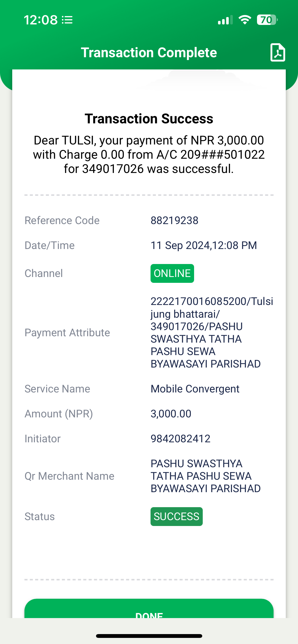Image resolution: width=298 pixels, height=644 pixels.
Task: Tap the ONLINE channel badge
Action: (172, 273)
